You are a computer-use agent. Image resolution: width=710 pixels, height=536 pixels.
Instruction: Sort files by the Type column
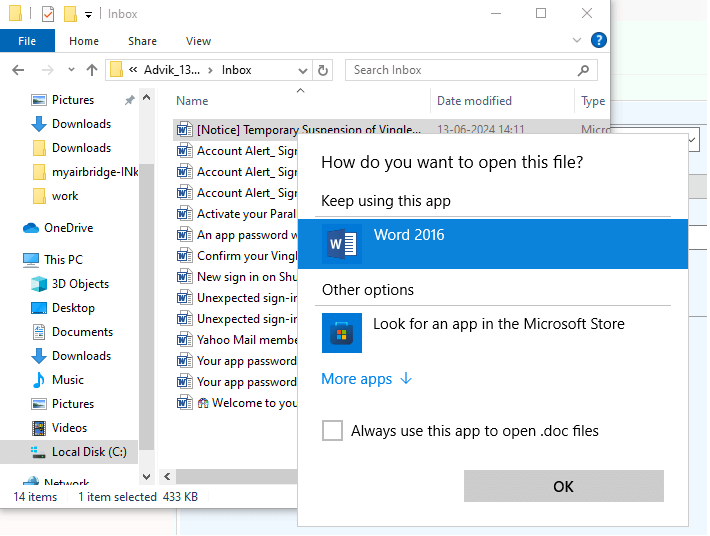pos(593,101)
